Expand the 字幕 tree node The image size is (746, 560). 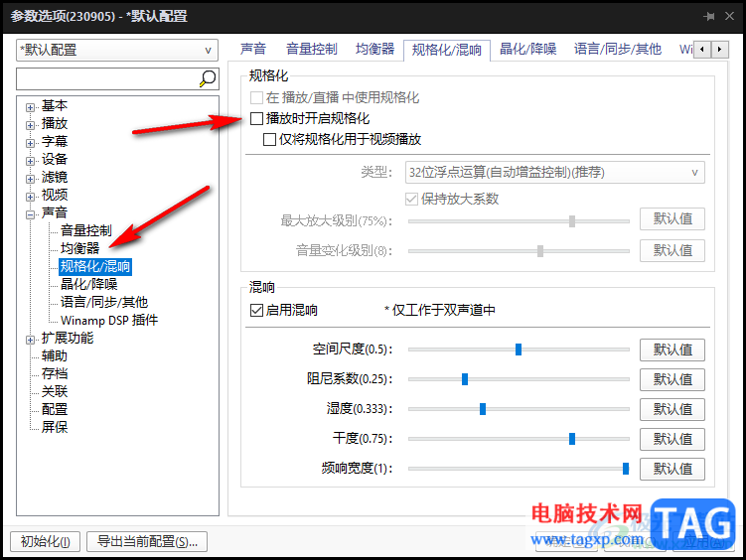pos(31,143)
